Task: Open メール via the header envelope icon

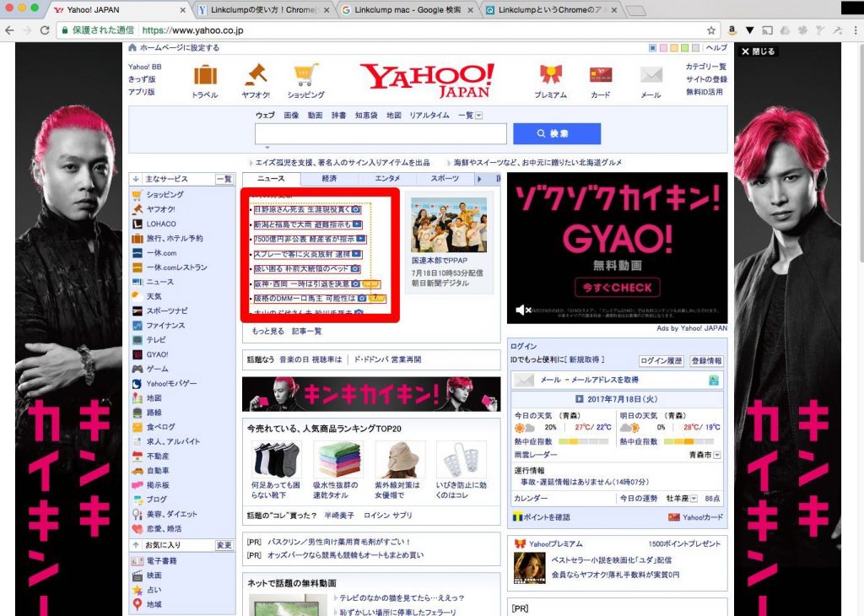Action: (x=651, y=75)
